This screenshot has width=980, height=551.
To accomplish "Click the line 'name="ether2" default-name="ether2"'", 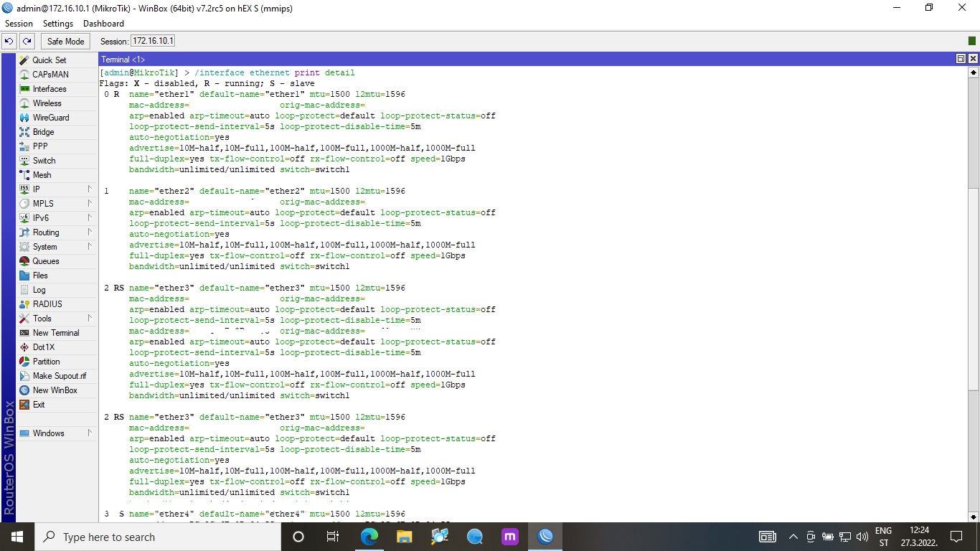I will 217,192.
